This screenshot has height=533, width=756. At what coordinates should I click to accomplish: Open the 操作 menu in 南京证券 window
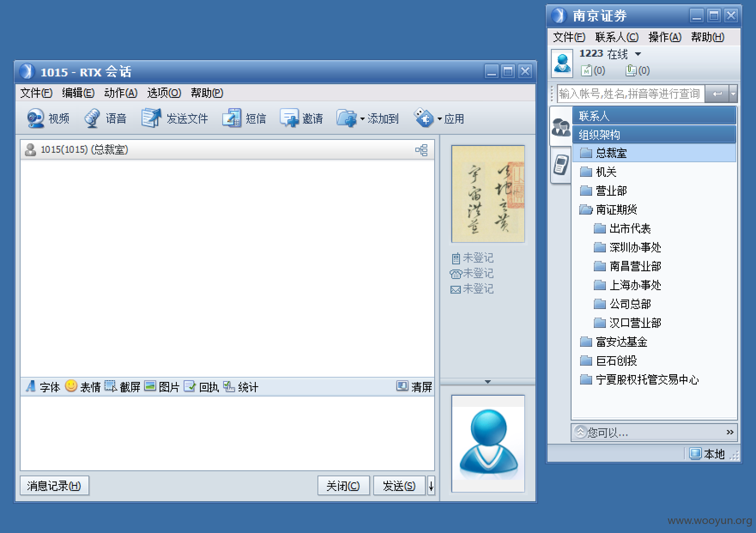pyautogui.click(x=665, y=37)
